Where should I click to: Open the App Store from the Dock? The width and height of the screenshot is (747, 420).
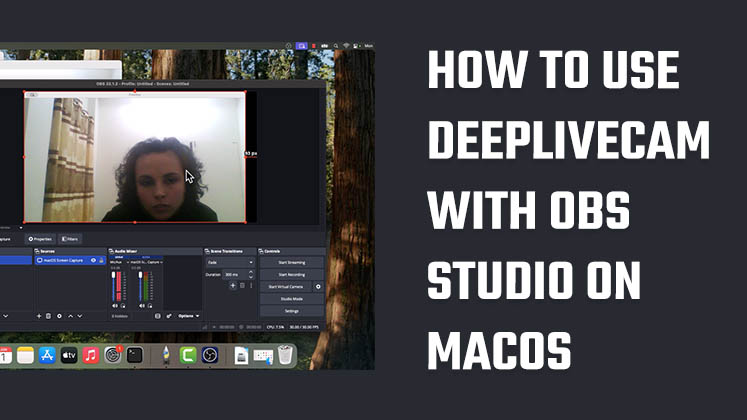point(47,355)
